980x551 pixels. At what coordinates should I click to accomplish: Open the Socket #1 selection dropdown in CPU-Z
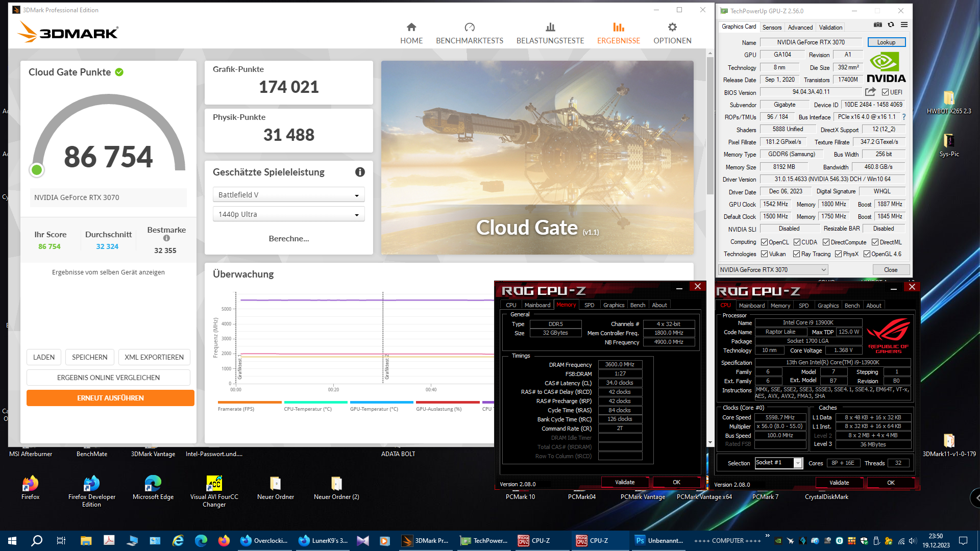click(778, 463)
